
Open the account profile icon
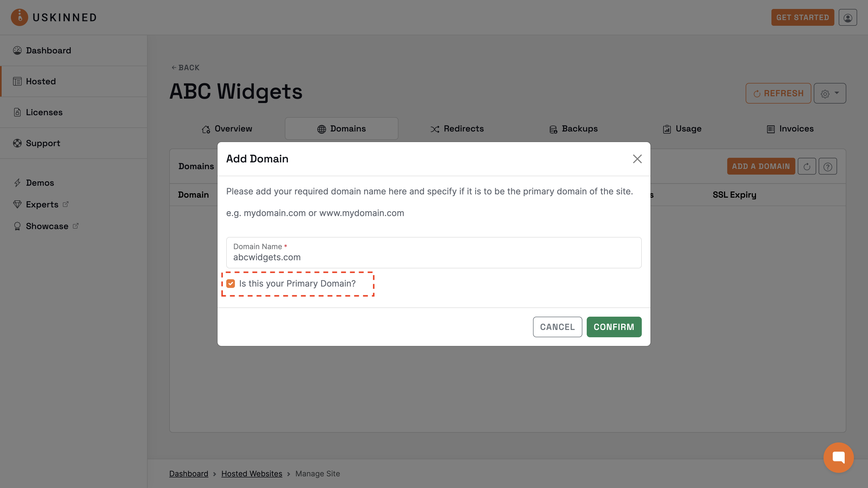[x=848, y=17]
